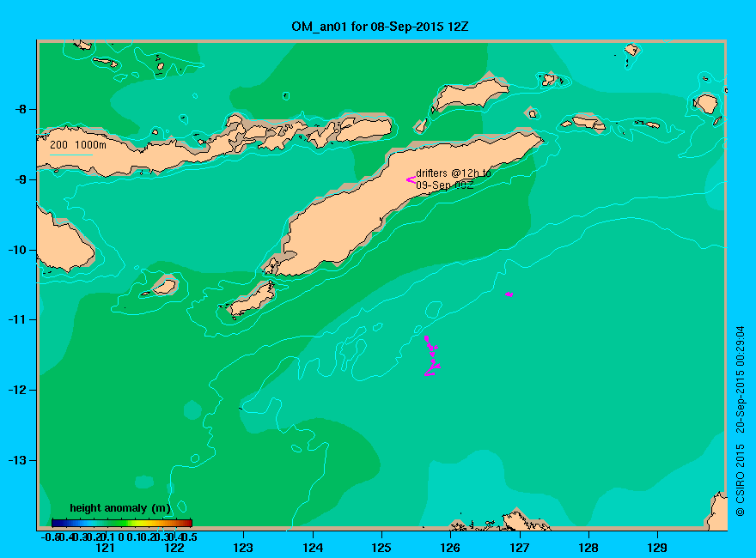Click the magenta drifter arrow on Timor
The image size is (756, 558).
click(411, 179)
